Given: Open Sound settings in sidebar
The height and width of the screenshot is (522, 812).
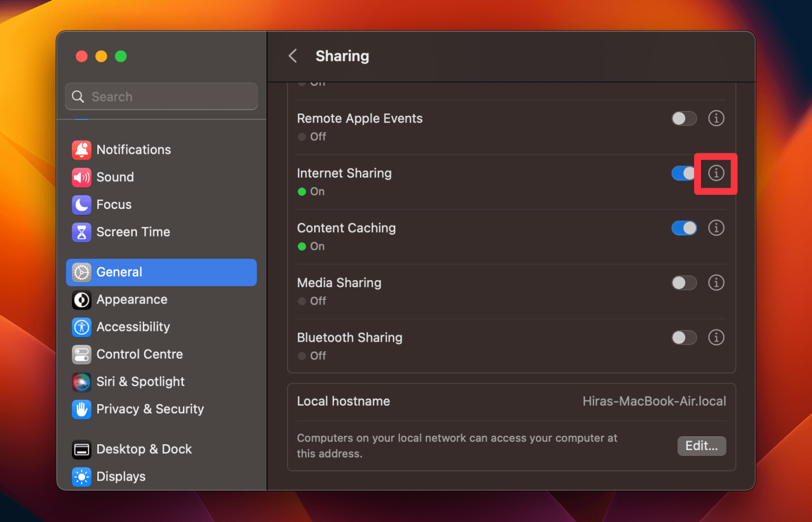Looking at the screenshot, I should click(x=115, y=177).
